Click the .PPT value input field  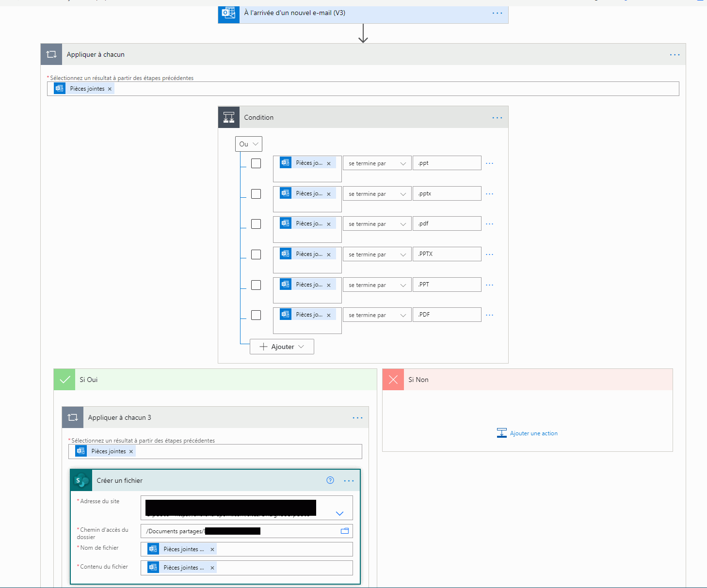(x=447, y=285)
